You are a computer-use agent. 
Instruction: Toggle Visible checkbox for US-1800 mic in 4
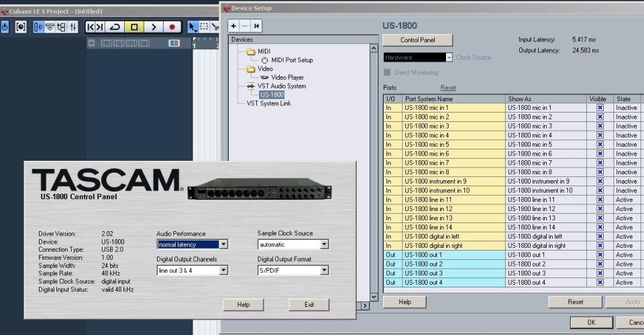coord(600,135)
